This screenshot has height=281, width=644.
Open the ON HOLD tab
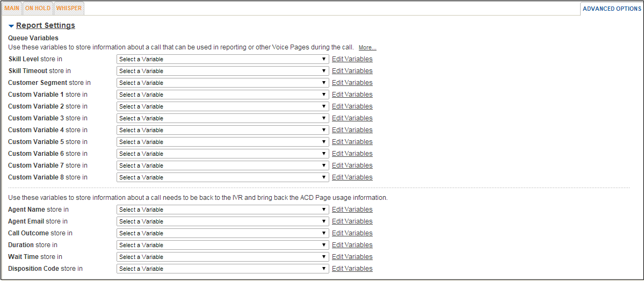pyautogui.click(x=38, y=9)
